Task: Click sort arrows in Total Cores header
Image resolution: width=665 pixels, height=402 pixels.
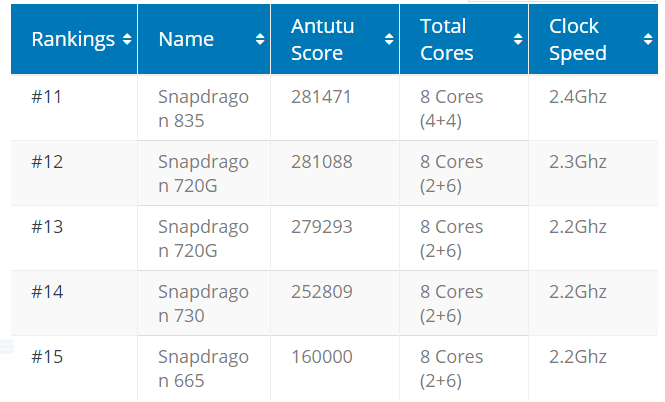Action: (518, 39)
